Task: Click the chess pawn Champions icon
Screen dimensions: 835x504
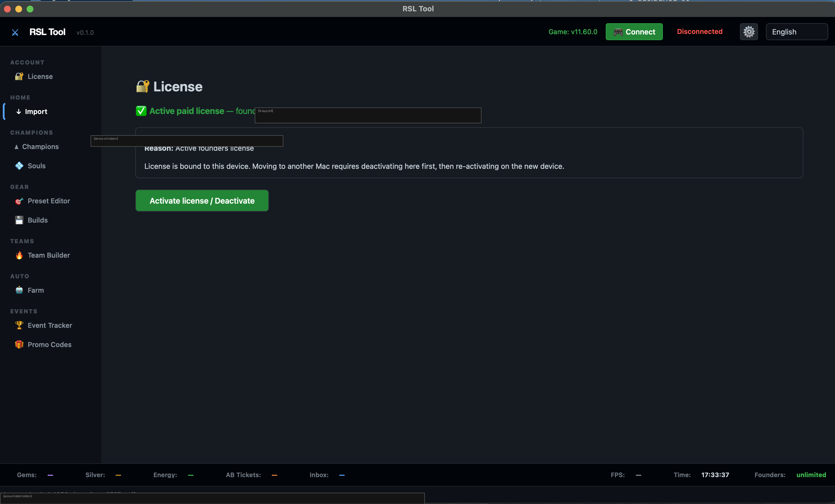Action: tap(16, 147)
